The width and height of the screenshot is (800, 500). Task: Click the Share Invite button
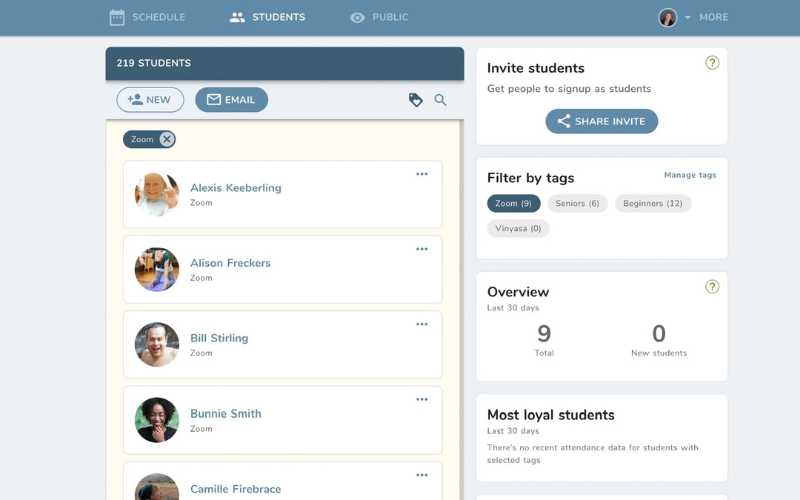(x=601, y=121)
